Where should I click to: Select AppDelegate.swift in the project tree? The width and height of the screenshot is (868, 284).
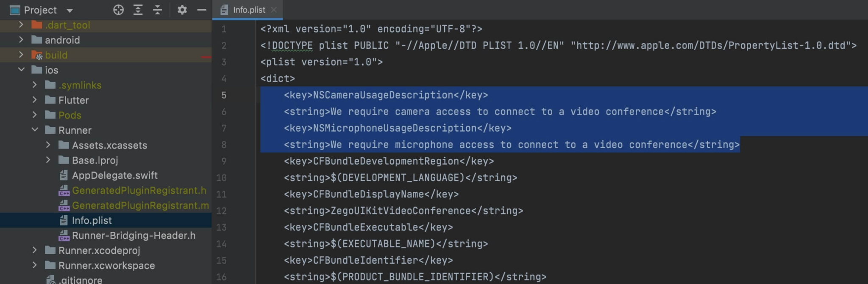click(x=114, y=175)
